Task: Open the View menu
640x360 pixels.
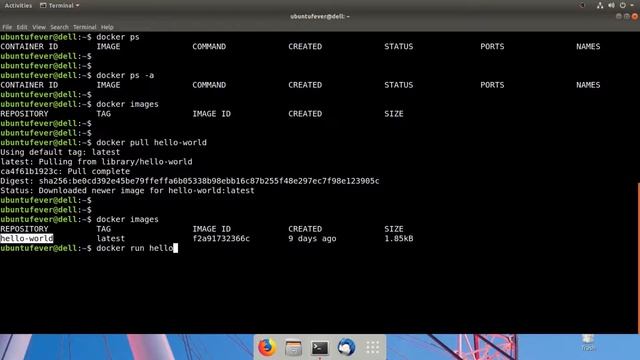Action: [39, 27]
